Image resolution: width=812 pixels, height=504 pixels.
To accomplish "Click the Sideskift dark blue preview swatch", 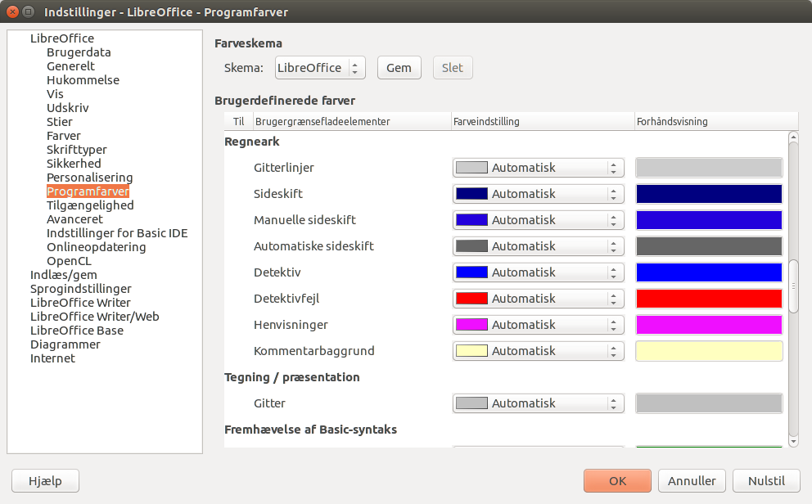I will [x=709, y=194].
